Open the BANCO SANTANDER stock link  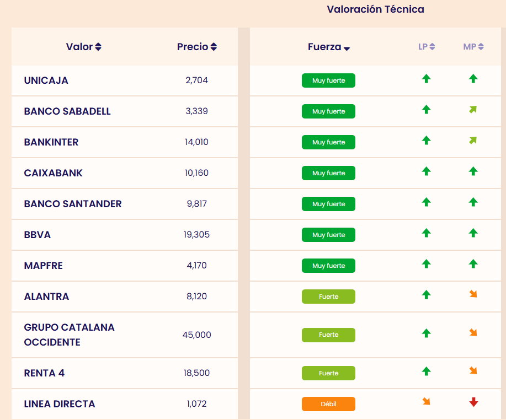(x=73, y=204)
